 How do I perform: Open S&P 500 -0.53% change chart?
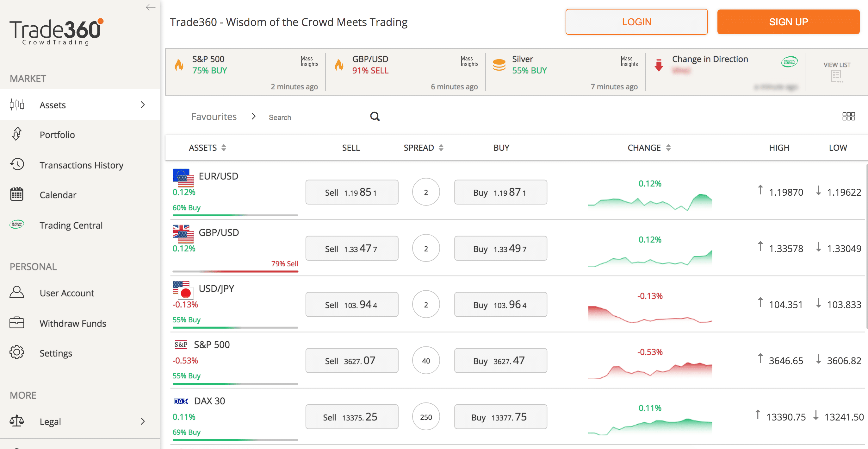650,370
